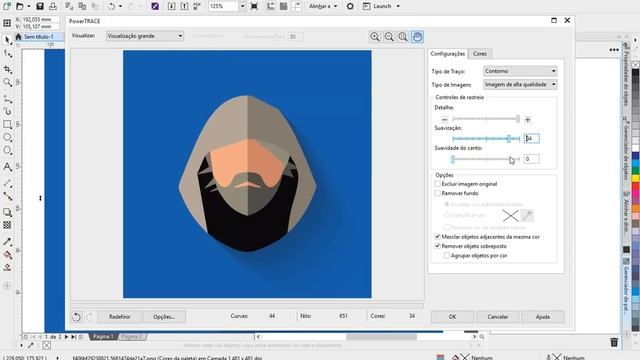This screenshot has width=640, height=360.
Task: Select the Drop Shadow tool
Action: tap(7, 212)
